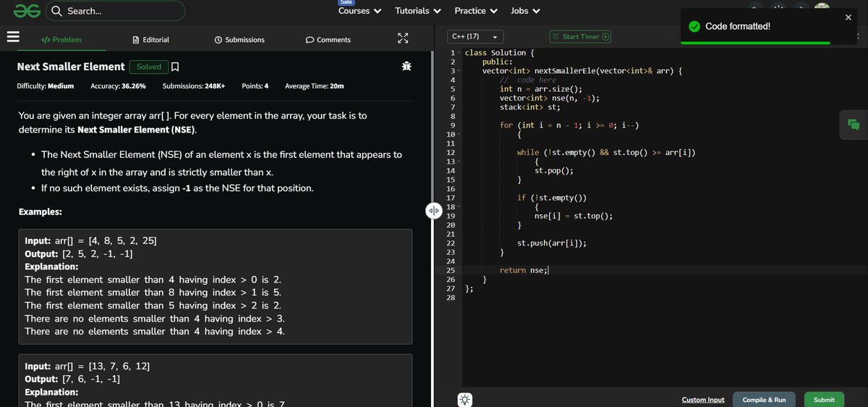
Task: Open the Comments tab
Action: tap(328, 40)
